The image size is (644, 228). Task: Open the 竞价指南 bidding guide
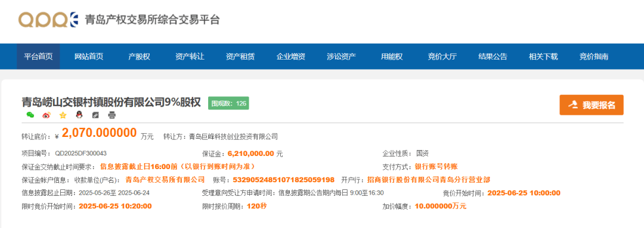tap(594, 57)
